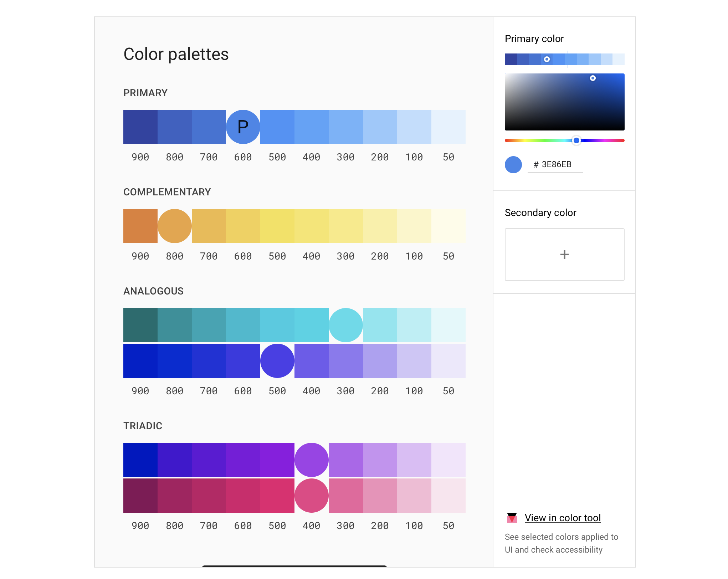Click primary color preview circle beside hex

(513, 165)
